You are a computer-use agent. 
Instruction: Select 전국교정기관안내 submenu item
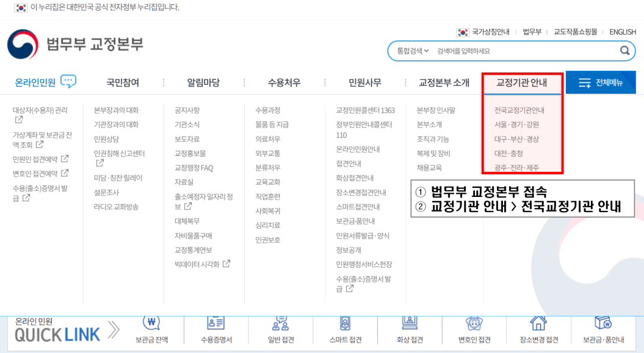click(x=519, y=110)
